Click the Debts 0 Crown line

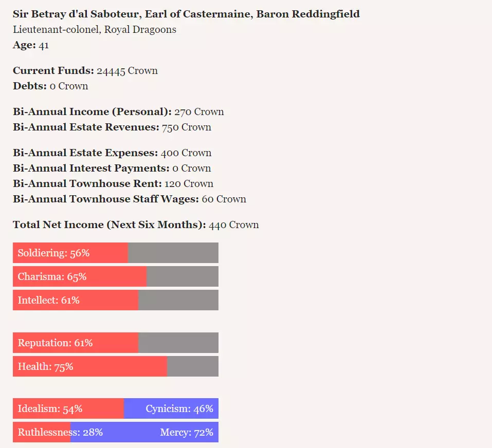[50, 86]
